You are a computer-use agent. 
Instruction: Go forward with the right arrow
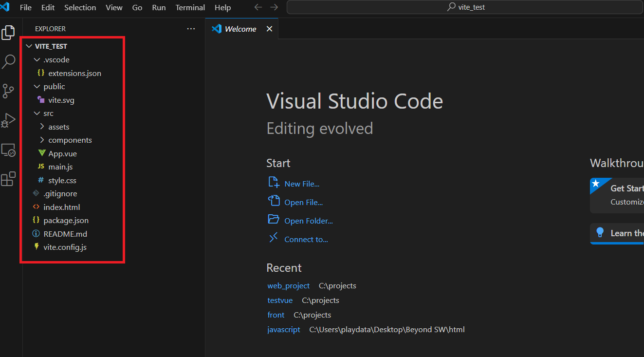274,7
